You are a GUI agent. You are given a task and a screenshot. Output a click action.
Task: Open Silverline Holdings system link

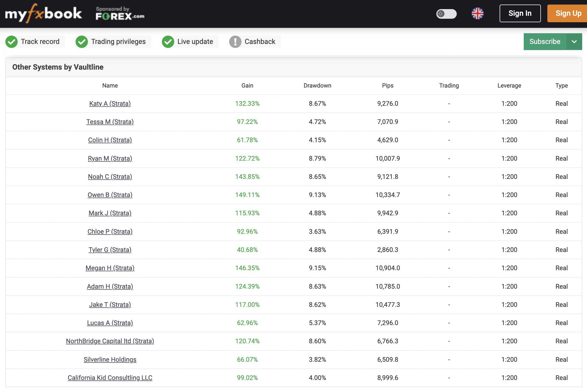click(110, 360)
